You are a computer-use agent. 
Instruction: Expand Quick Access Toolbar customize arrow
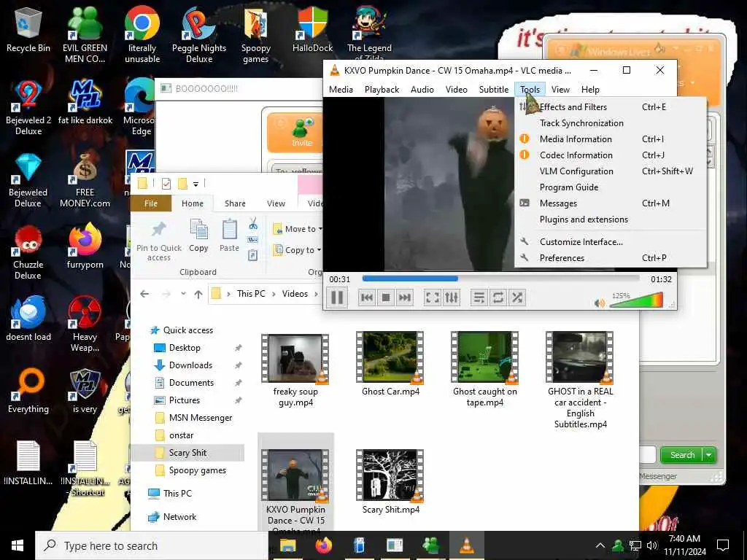pyautogui.click(x=196, y=184)
